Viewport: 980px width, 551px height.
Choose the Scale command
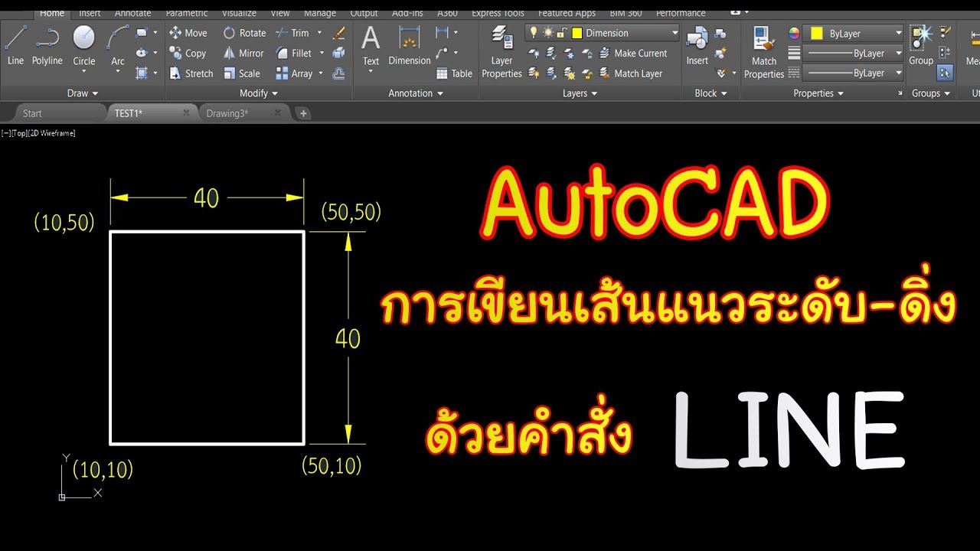[x=242, y=73]
